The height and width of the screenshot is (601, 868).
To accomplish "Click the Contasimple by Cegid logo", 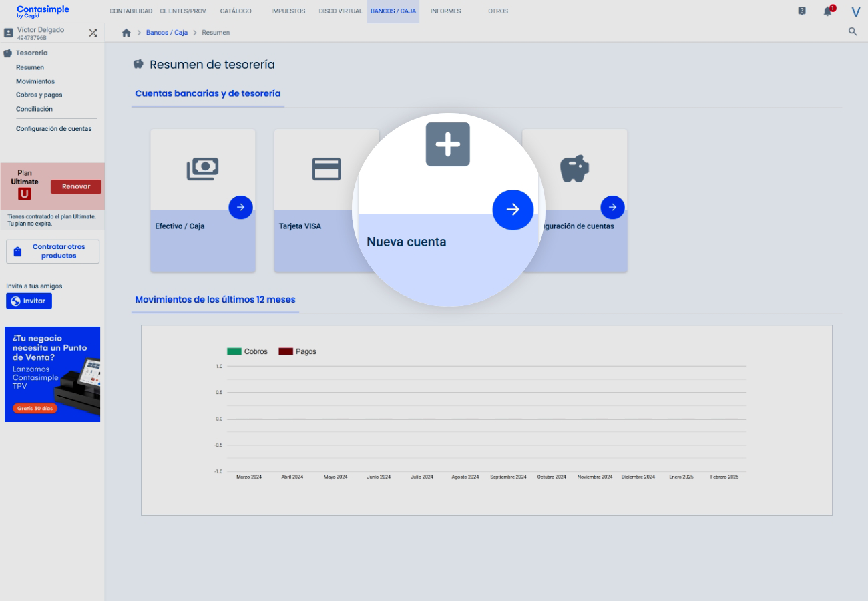I will (43, 11).
